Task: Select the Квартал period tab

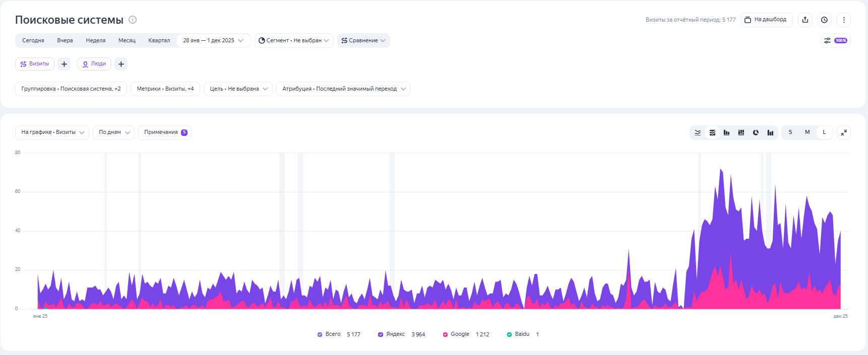Action: (x=159, y=40)
